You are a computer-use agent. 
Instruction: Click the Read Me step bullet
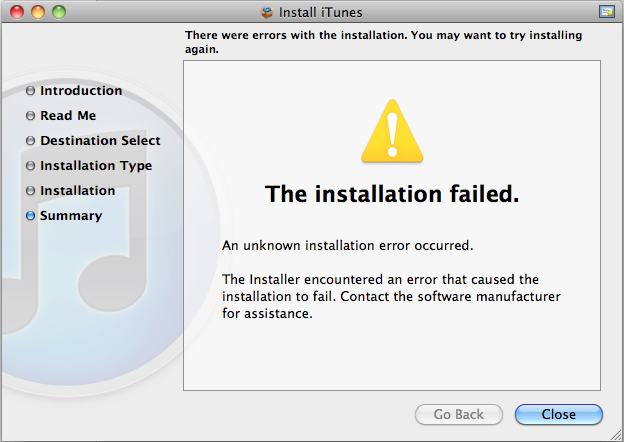[x=30, y=116]
